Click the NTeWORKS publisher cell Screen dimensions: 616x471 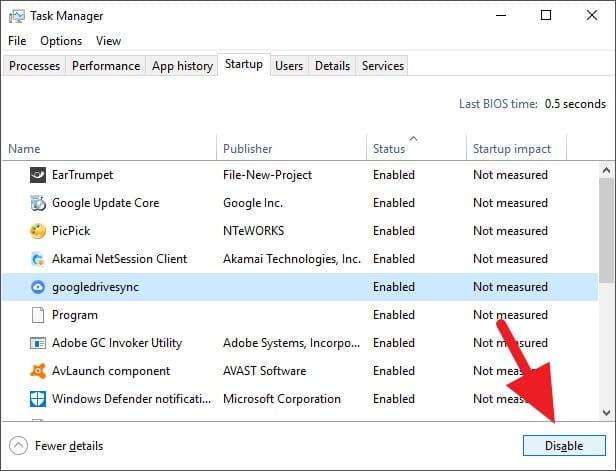[253, 231]
